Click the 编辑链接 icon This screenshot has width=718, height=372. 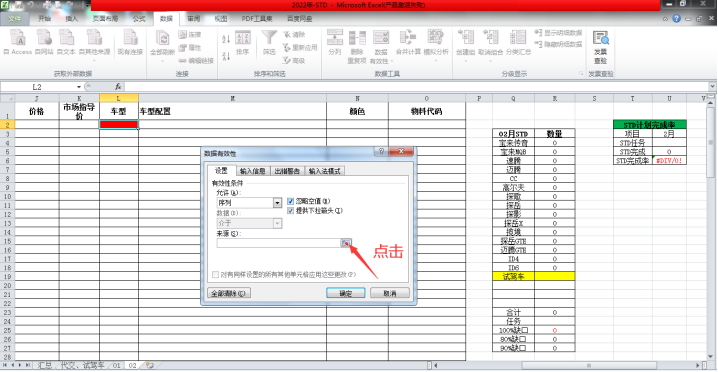(182, 60)
